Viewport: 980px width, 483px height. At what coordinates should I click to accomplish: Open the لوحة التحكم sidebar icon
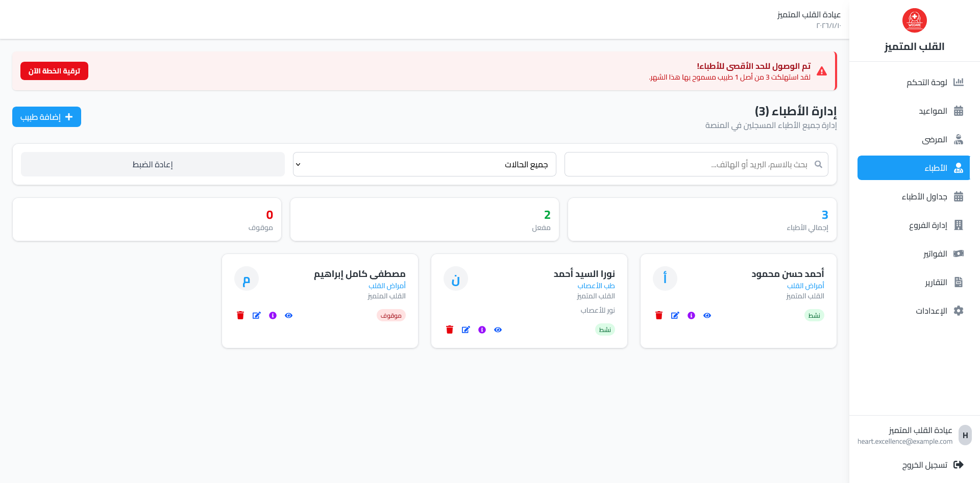pos(960,82)
